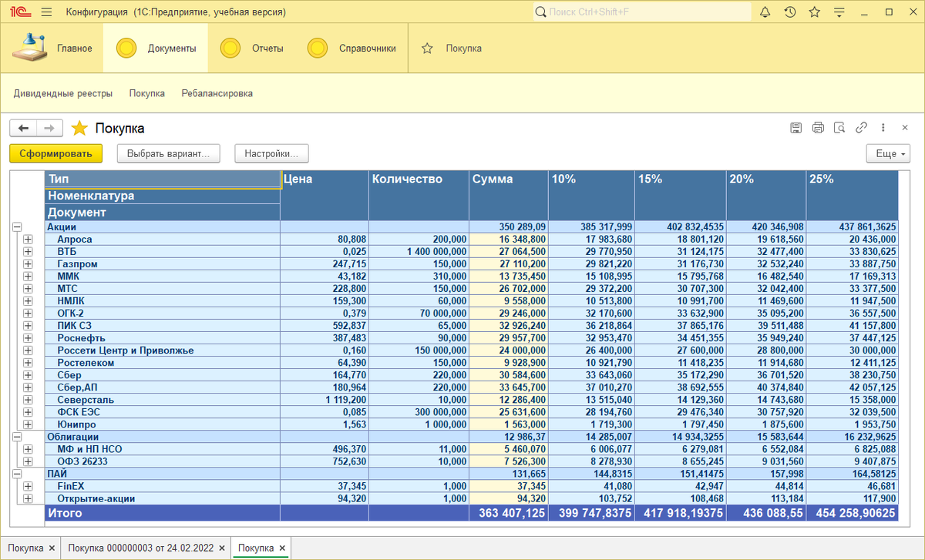Expand the Газпром row
The height and width of the screenshot is (560, 925).
(29, 264)
